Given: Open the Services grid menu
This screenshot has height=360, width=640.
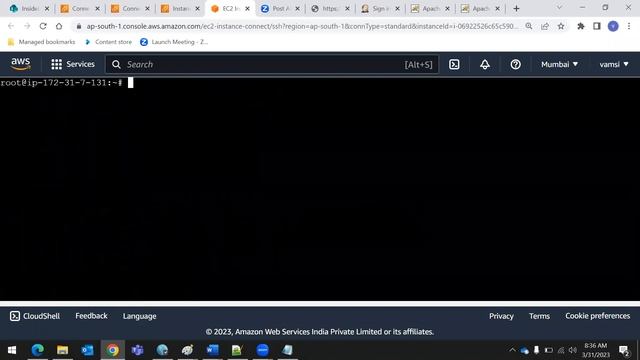Looking at the screenshot, I should tap(73, 64).
